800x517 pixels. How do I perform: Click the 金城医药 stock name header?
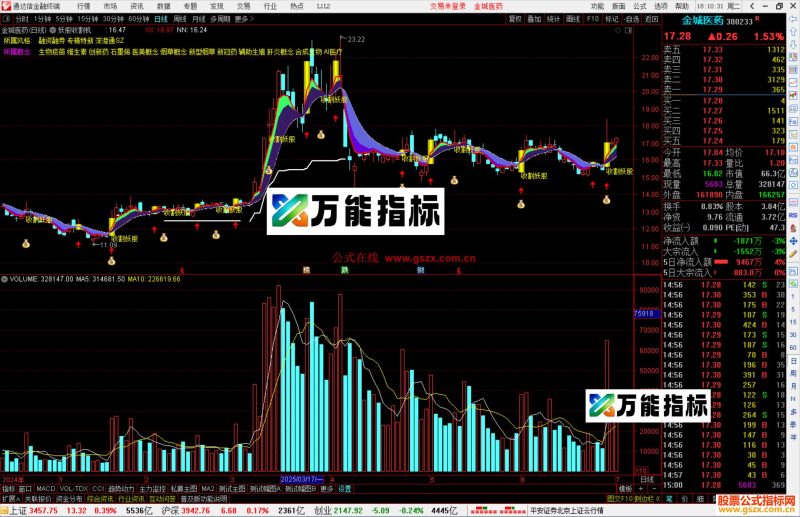click(703, 21)
